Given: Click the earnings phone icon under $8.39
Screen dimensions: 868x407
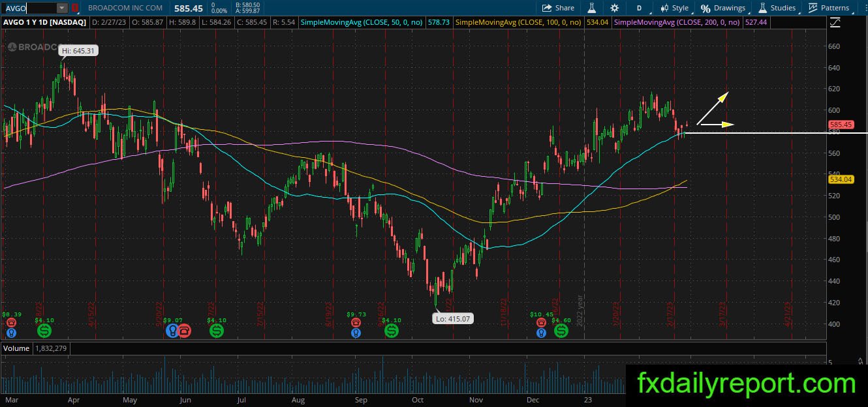Looking at the screenshot, I should pos(11,322).
